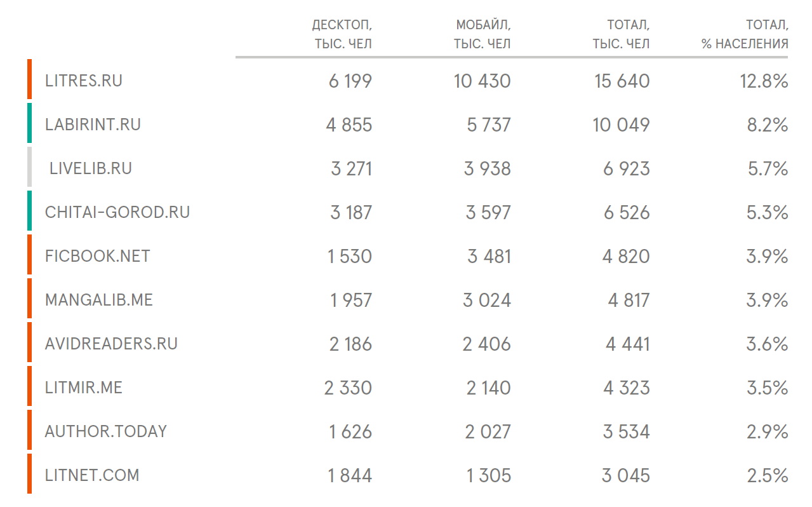The image size is (812, 507).
Task: Open FICBOOK.NET from the list
Action: tap(98, 256)
